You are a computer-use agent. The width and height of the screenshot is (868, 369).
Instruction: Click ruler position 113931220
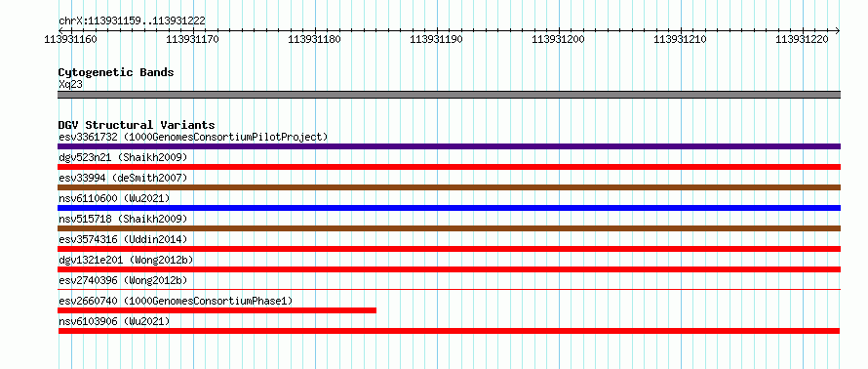803,39
